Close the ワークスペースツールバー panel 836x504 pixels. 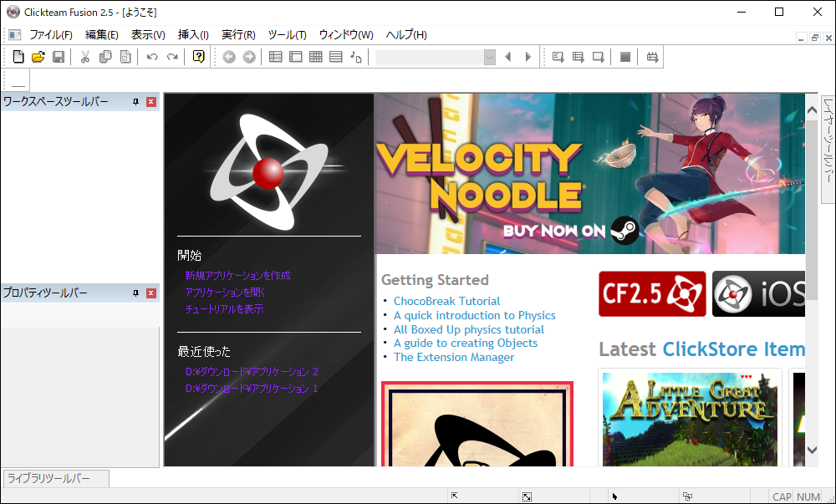coord(151,102)
